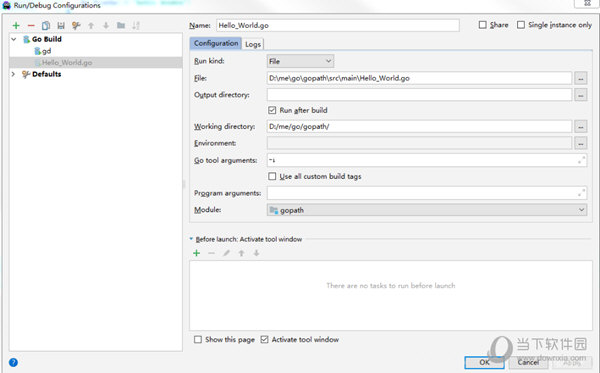
Task: Move before-launch task up
Action: (241, 253)
